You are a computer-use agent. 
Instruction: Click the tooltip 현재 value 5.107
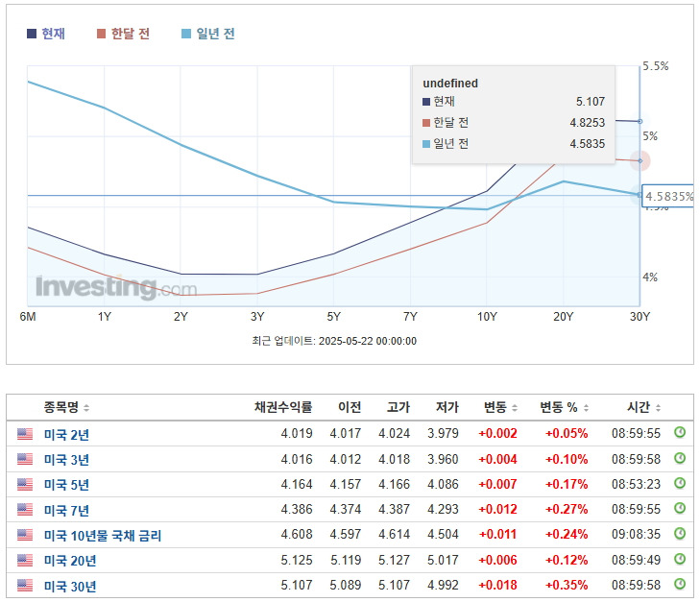[x=591, y=102]
